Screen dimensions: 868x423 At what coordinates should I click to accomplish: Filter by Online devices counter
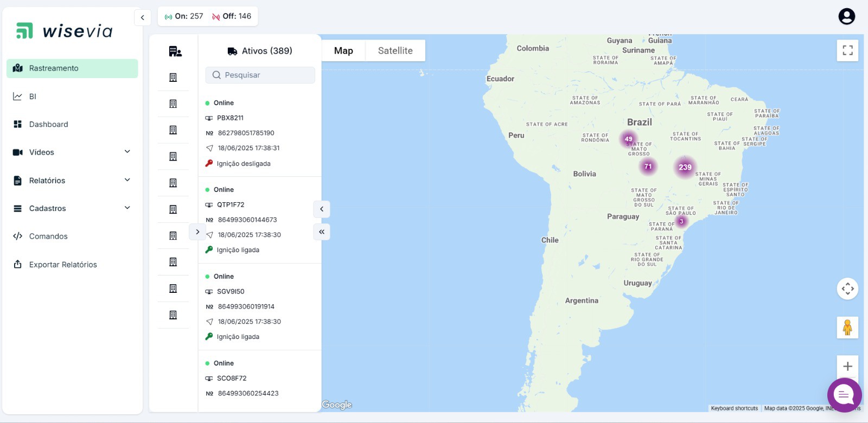[x=184, y=16]
